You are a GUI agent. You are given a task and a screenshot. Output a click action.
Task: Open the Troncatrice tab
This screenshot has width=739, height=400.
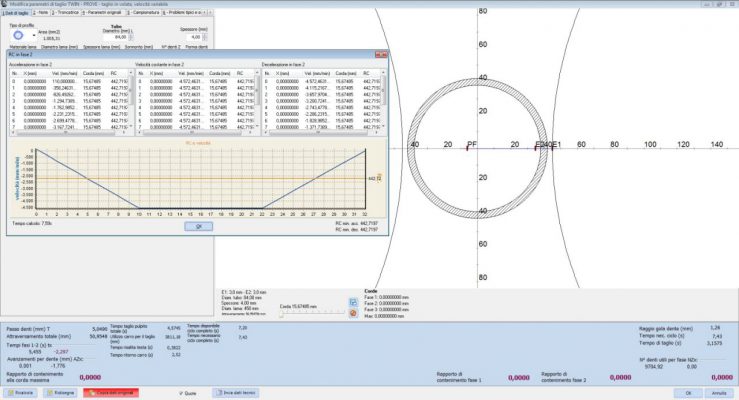[66, 13]
